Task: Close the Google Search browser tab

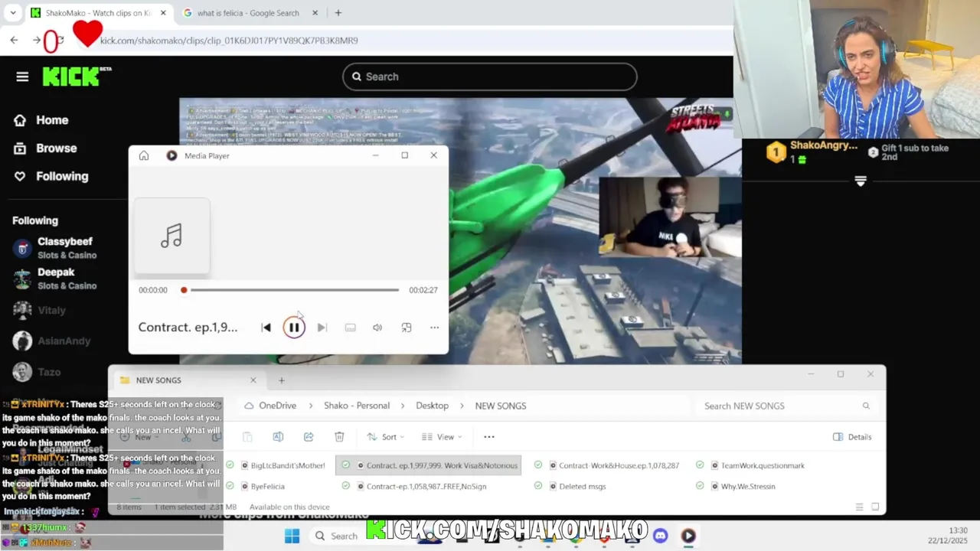Action: tap(315, 13)
